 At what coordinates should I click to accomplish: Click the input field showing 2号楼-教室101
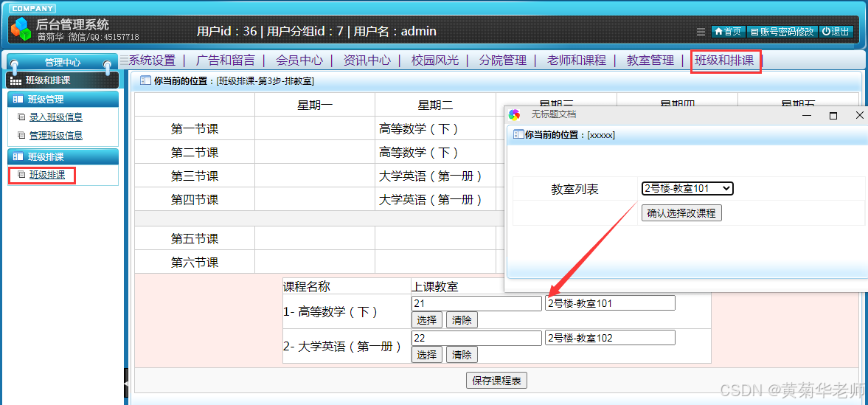[x=610, y=303]
